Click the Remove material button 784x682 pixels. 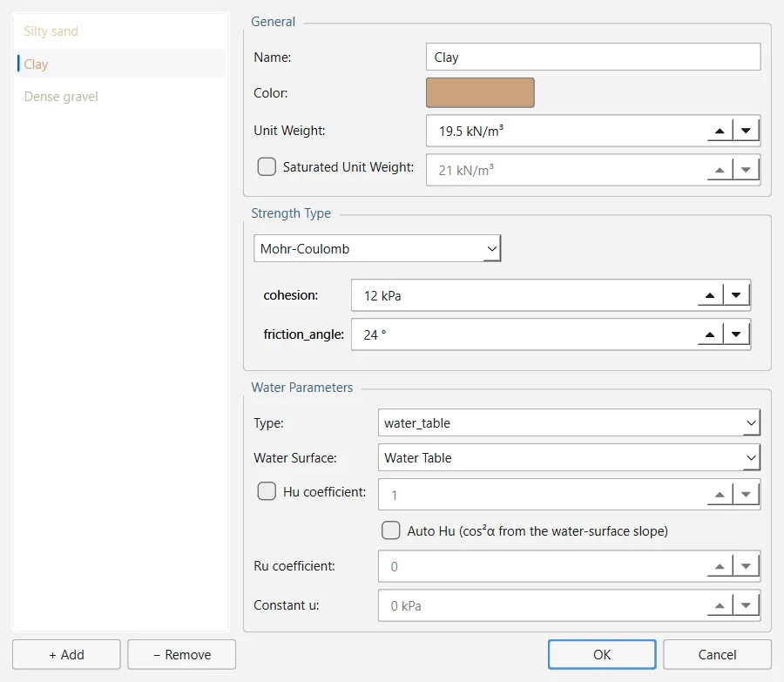181,654
